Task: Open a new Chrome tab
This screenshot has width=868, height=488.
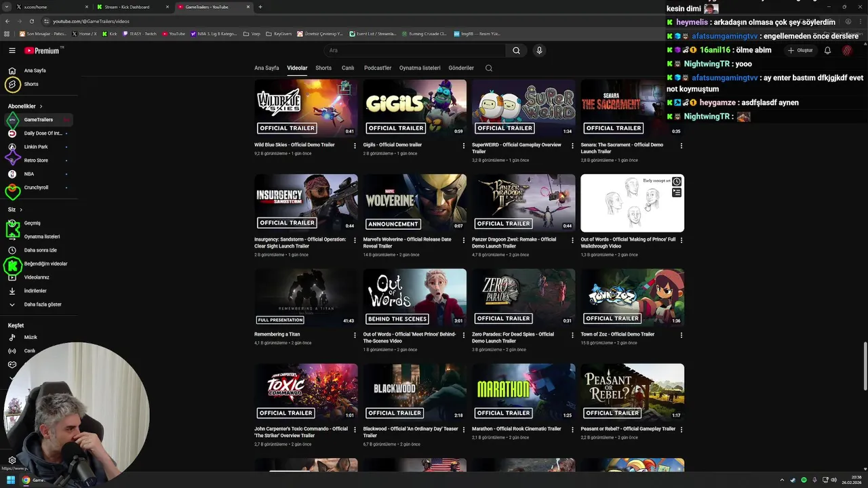Action: click(x=260, y=7)
